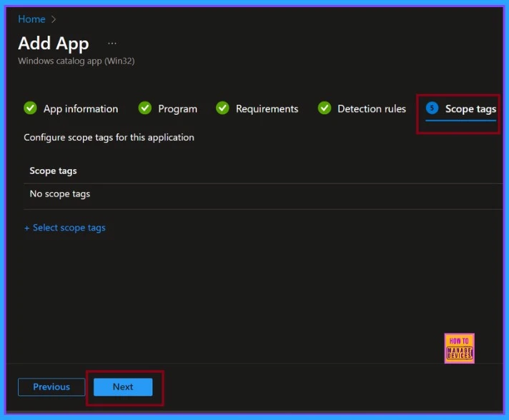This screenshot has height=420, width=509.
Task: Switch to the App information tab
Action: 81,109
